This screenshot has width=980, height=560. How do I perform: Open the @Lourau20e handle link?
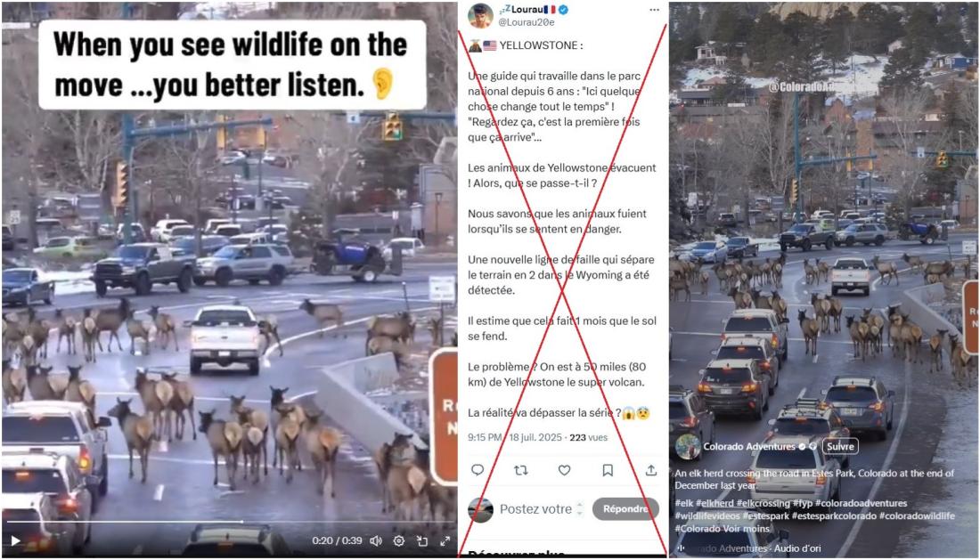[x=527, y=22]
